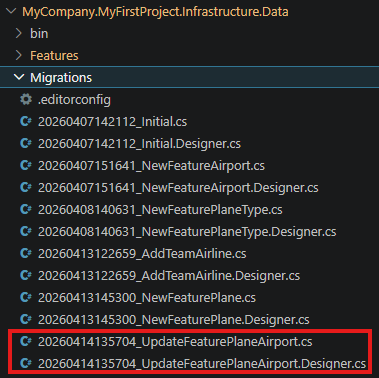Click C# icon of 20260408140631_NewFeaturePlaneType.Designer.cs
Image resolution: width=379 pixels, height=378 pixels.
pyautogui.click(x=26, y=231)
